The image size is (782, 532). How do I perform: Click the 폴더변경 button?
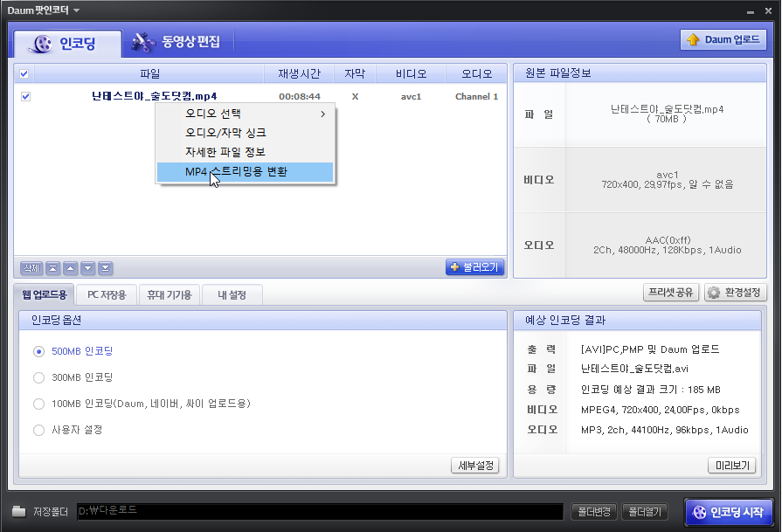pyautogui.click(x=594, y=512)
